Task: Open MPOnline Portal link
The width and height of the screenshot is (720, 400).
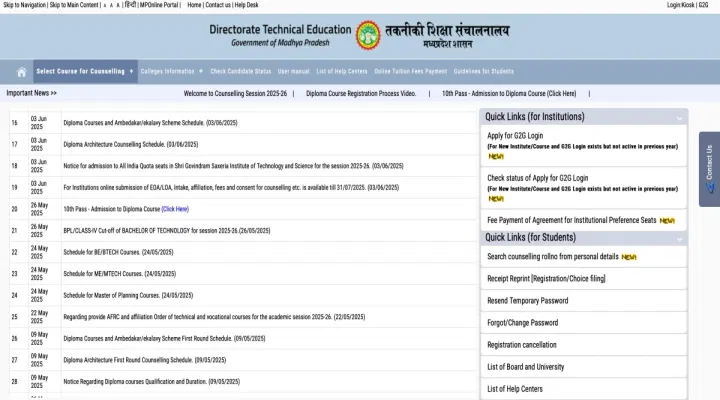Action: 159,5
